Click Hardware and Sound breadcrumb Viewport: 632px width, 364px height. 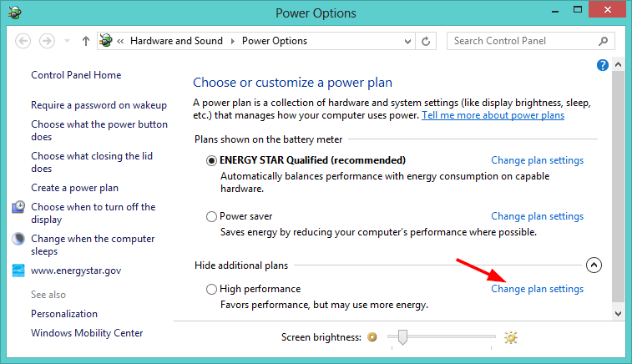click(x=176, y=41)
